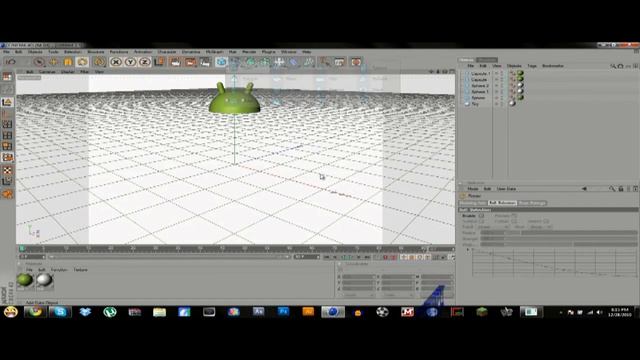Select the Move tool

[x=53, y=62]
